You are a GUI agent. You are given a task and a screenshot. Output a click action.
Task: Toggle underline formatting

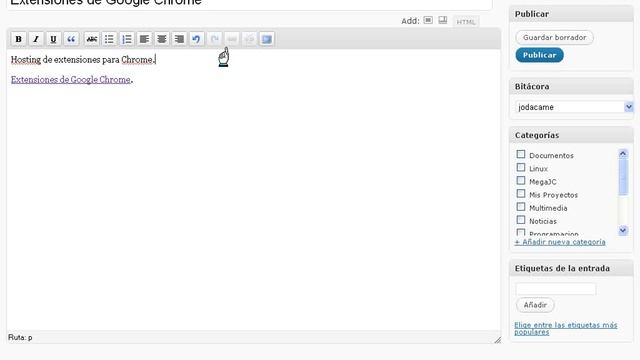tap(53, 39)
